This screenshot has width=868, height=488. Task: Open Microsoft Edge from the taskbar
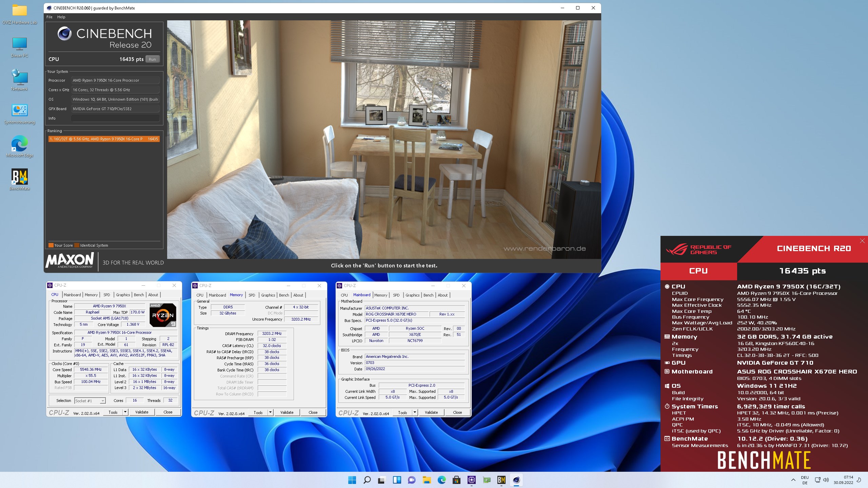pyautogui.click(x=441, y=480)
